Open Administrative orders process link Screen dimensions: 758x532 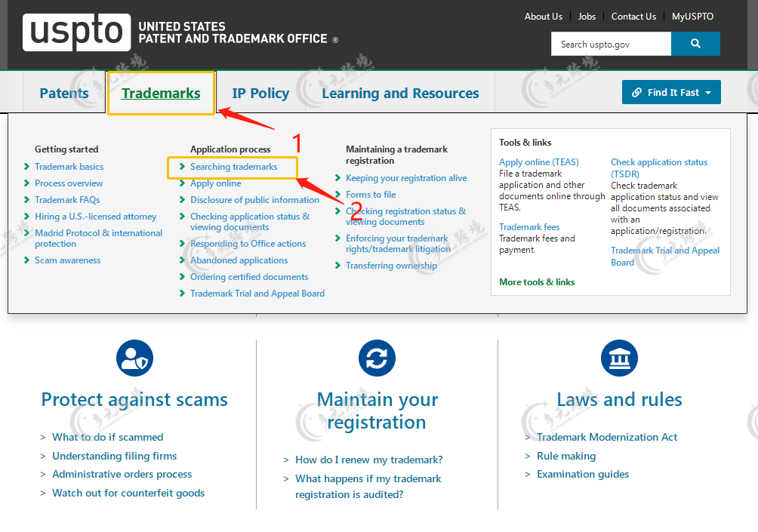(x=122, y=474)
